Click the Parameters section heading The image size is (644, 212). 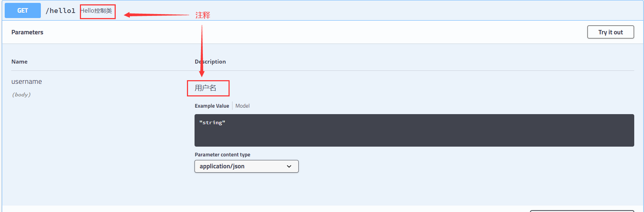click(27, 32)
